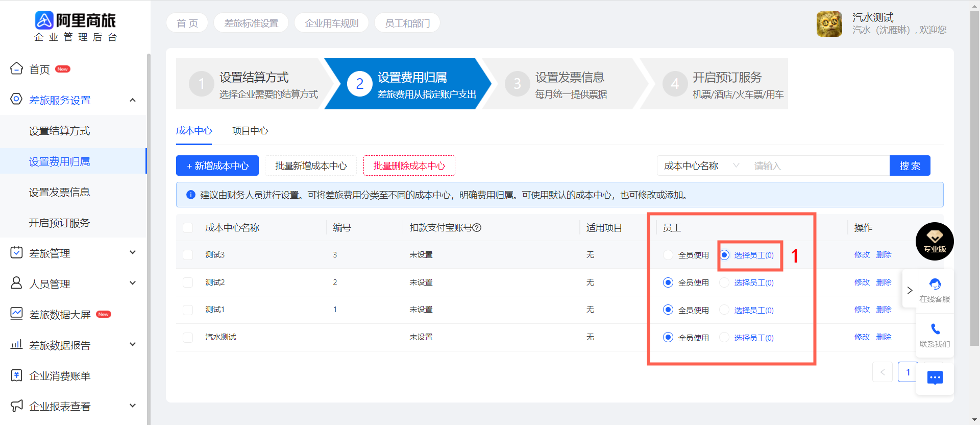Click the 企业报表查看 megaphone icon

pyautogui.click(x=16, y=406)
